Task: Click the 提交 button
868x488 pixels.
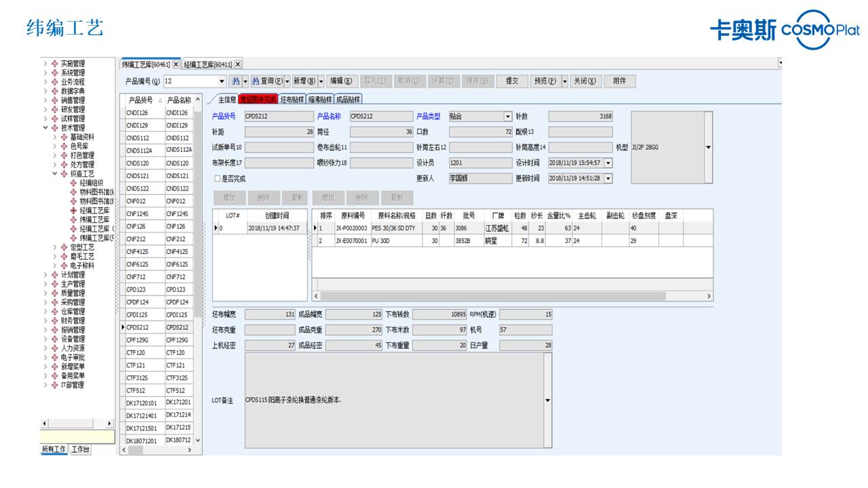Action: [512, 81]
